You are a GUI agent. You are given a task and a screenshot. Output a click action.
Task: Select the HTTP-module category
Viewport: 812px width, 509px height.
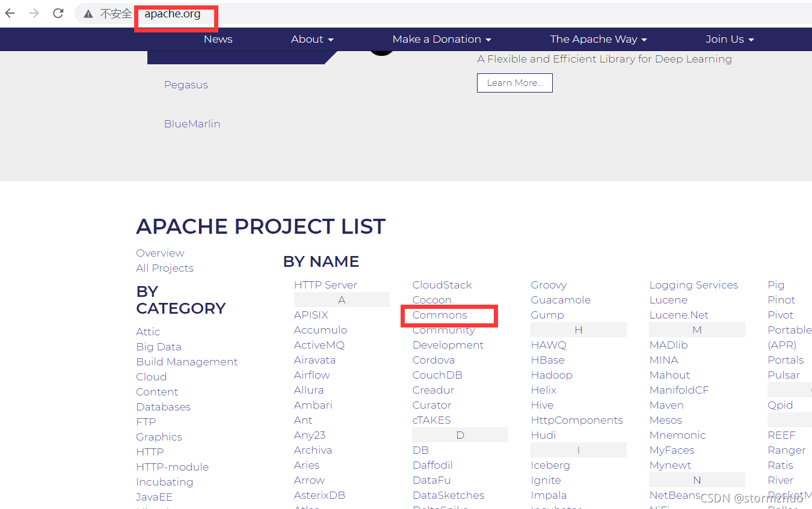173,467
